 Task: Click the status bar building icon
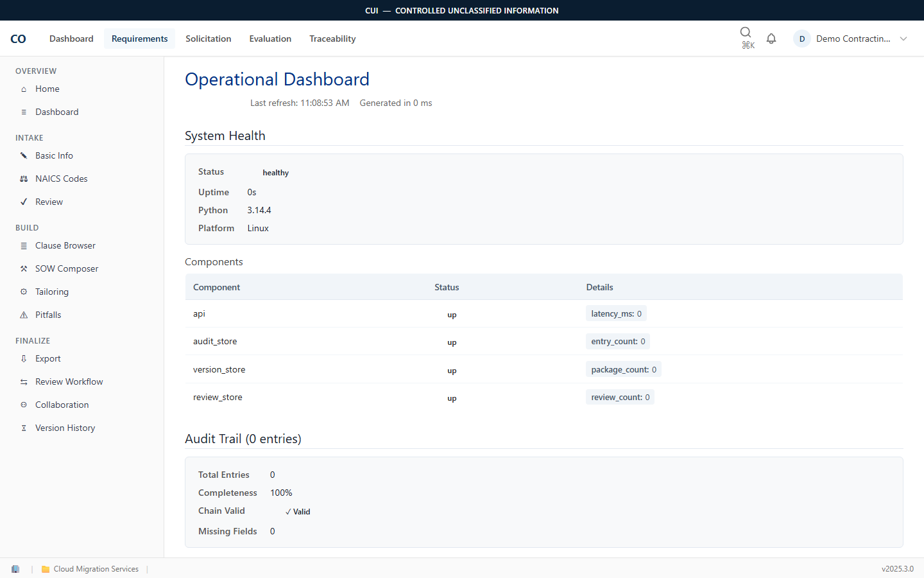tap(15, 569)
